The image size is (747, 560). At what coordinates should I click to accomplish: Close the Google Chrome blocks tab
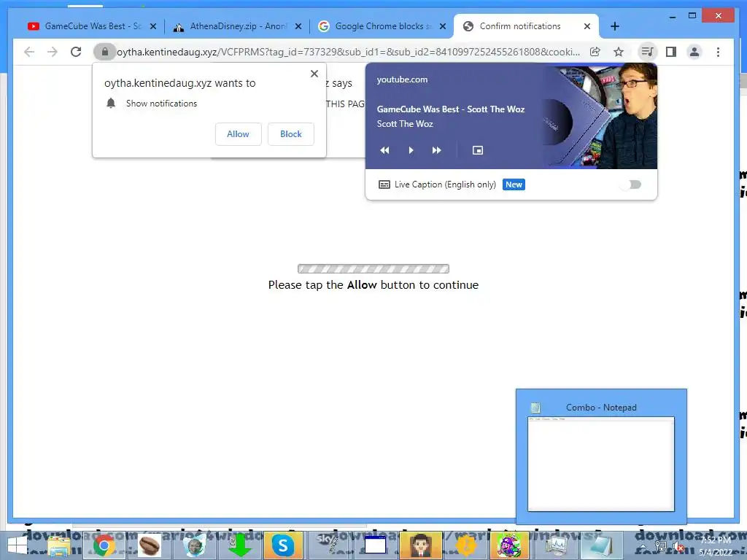pos(443,27)
